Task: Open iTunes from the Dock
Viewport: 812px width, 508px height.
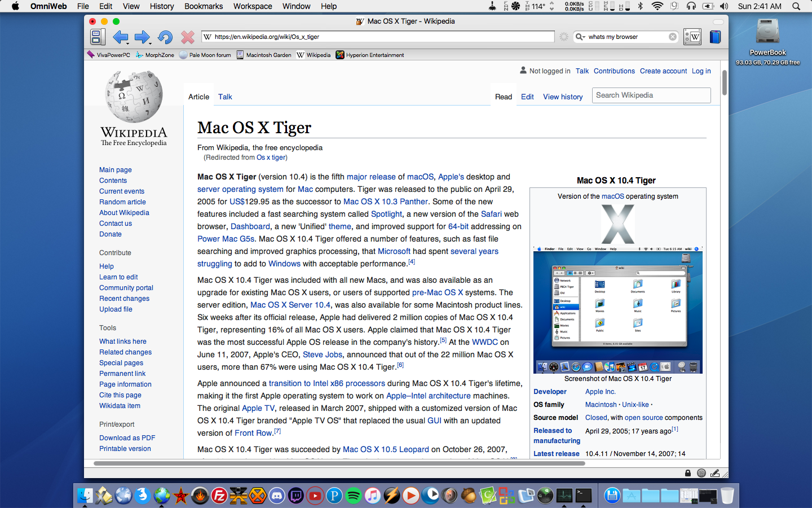Action: pyautogui.click(x=373, y=496)
